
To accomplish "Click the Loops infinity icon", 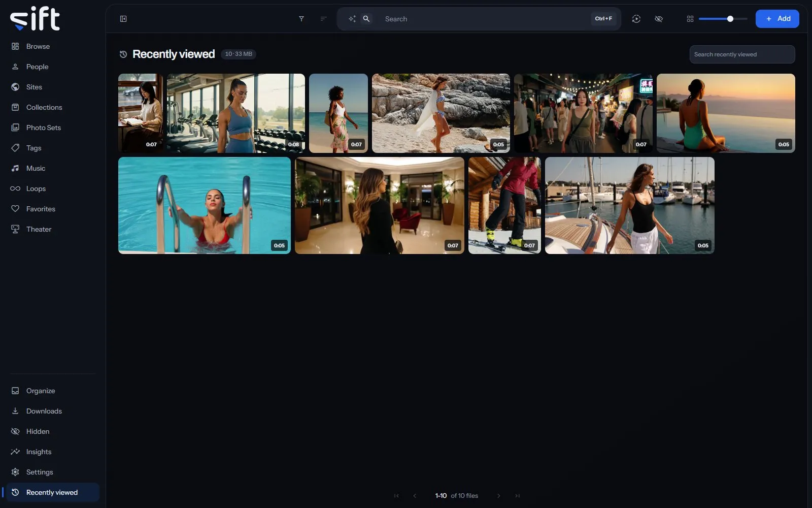I will coord(15,188).
